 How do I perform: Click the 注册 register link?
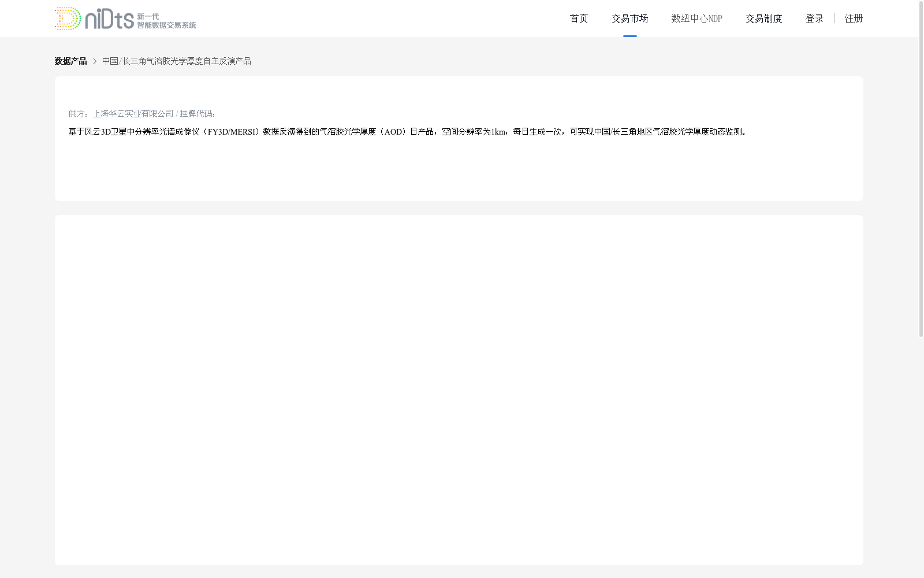point(854,18)
